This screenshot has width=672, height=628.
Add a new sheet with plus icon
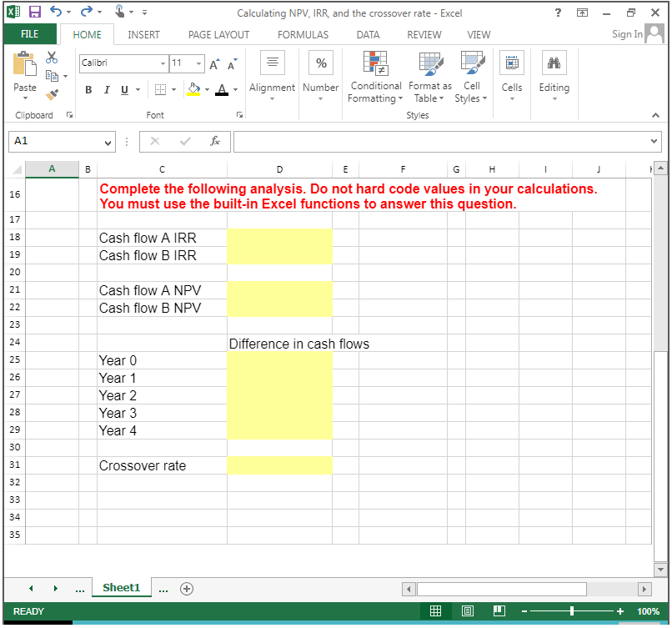[x=187, y=589]
